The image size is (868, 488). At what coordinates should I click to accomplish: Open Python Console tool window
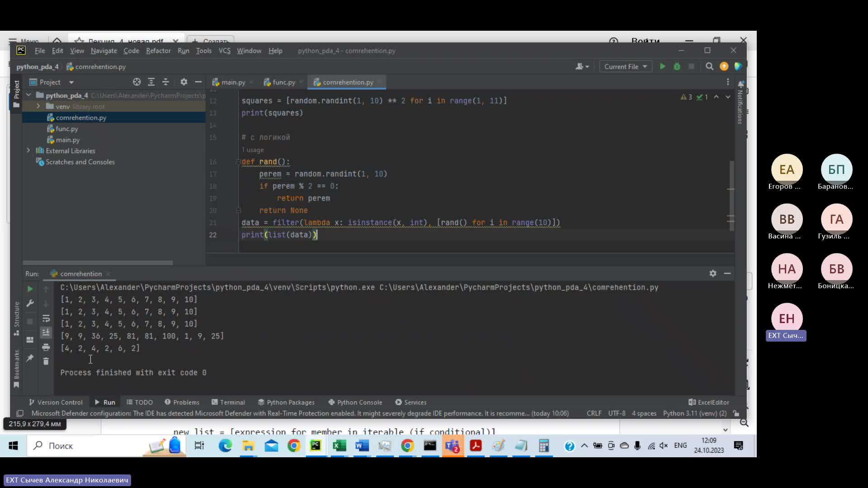click(x=355, y=402)
